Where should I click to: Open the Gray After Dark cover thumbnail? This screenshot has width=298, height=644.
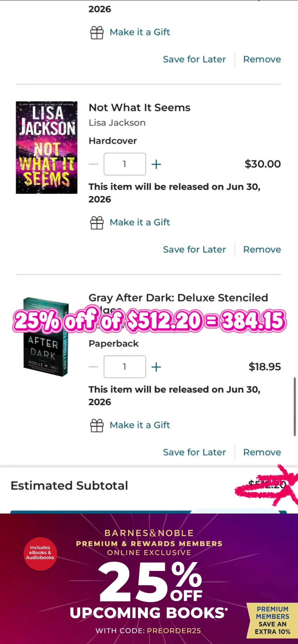(x=46, y=337)
